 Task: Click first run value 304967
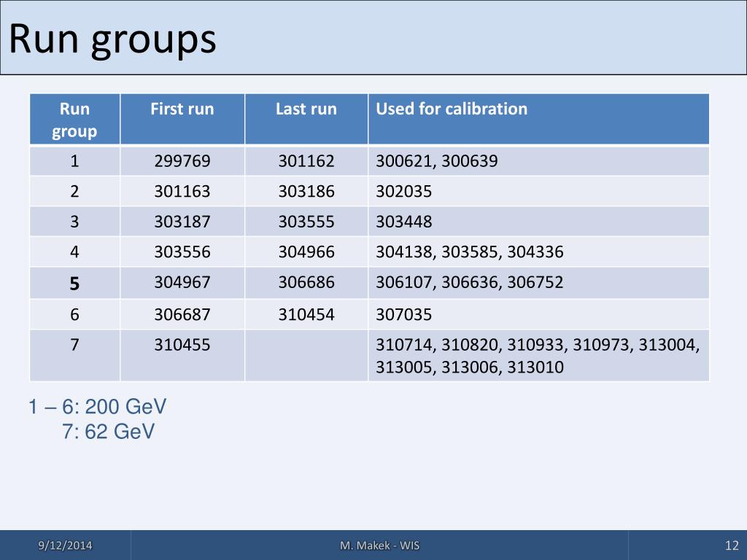click(182, 282)
